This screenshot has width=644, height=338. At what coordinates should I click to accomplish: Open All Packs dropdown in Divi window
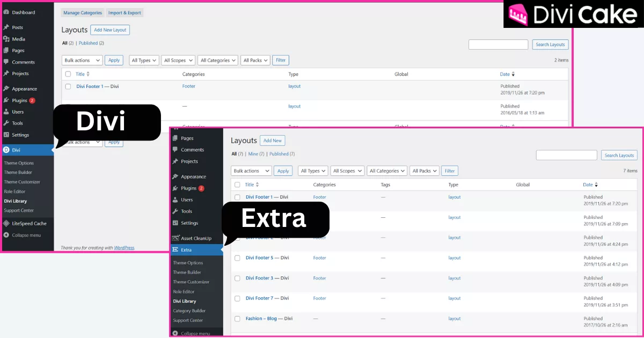click(255, 61)
